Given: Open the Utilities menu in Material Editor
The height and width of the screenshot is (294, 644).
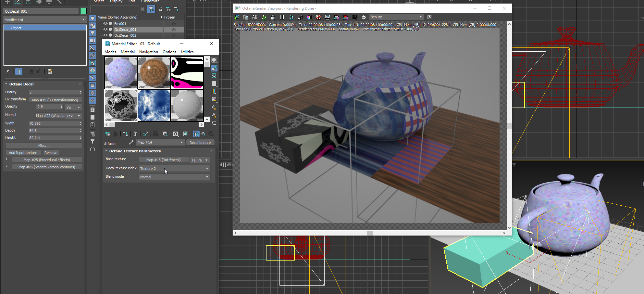Looking at the screenshot, I should click(187, 52).
